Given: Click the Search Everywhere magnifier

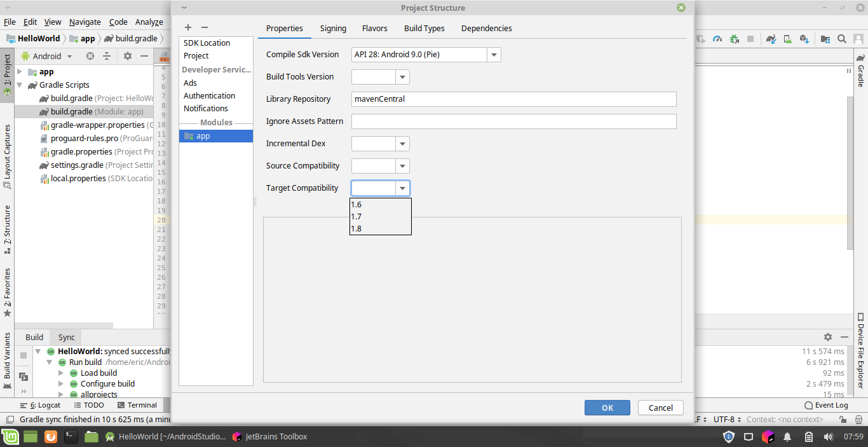Looking at the screenshot, I should 842,39.
